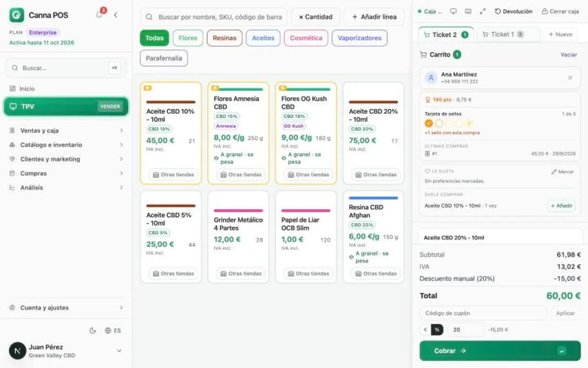The height and width of the screenshot is (368, 588).
Task: Remove customer Ana Martínez with the X
Action: point(570,78)
